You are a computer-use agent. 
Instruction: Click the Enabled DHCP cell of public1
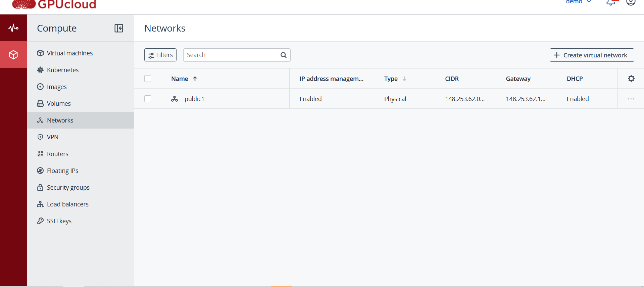578,99
